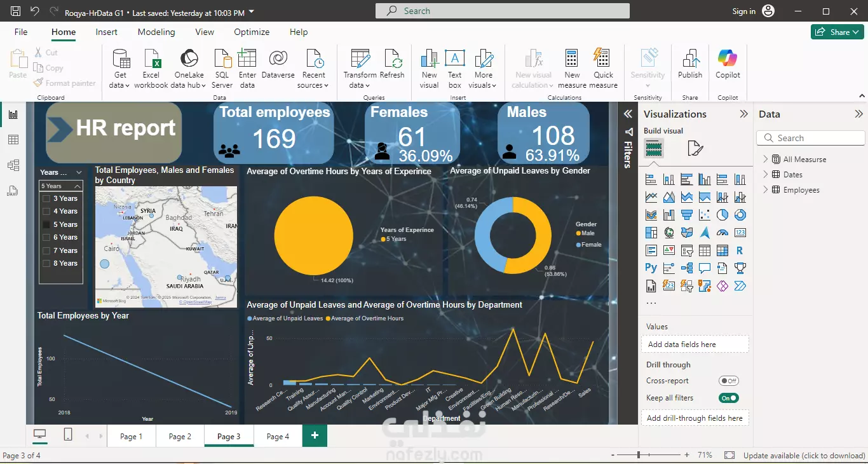The width and height of the screenshot is (868, 464).
Task: Create a New measure
Action: click(572, 69)
